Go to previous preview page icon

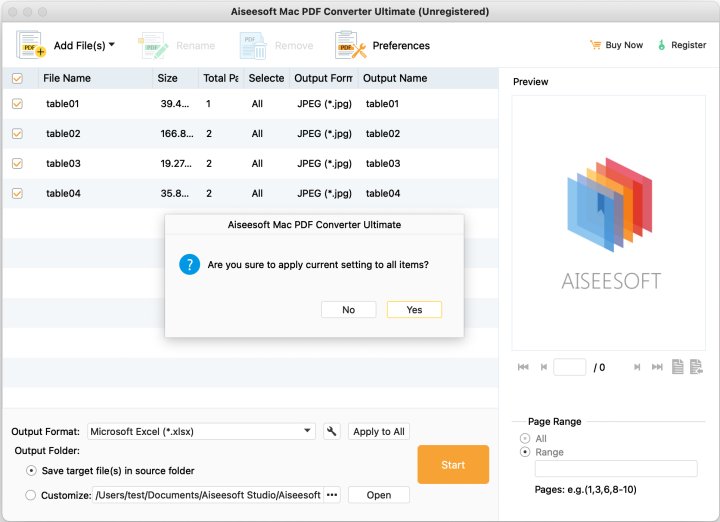544,367
